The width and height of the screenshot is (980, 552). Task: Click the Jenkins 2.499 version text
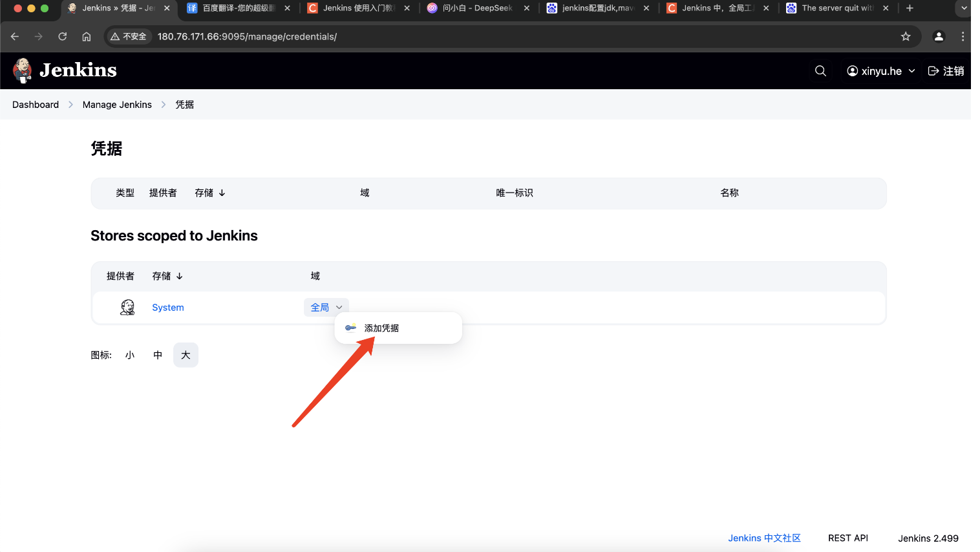pos(928,538)
